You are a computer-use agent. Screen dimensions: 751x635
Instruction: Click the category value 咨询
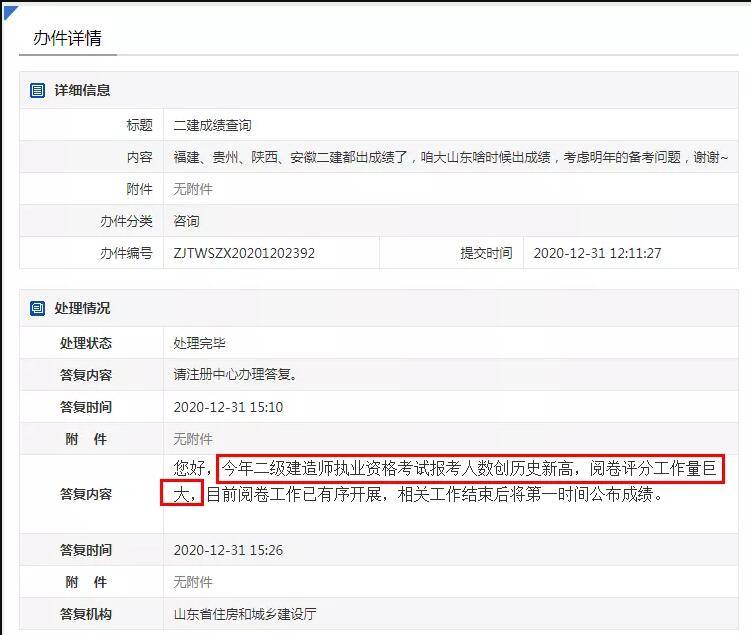click(186, 221)
